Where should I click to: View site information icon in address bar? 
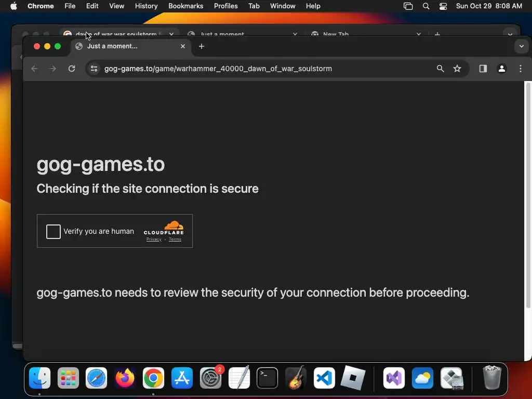(x=94, y=69)
